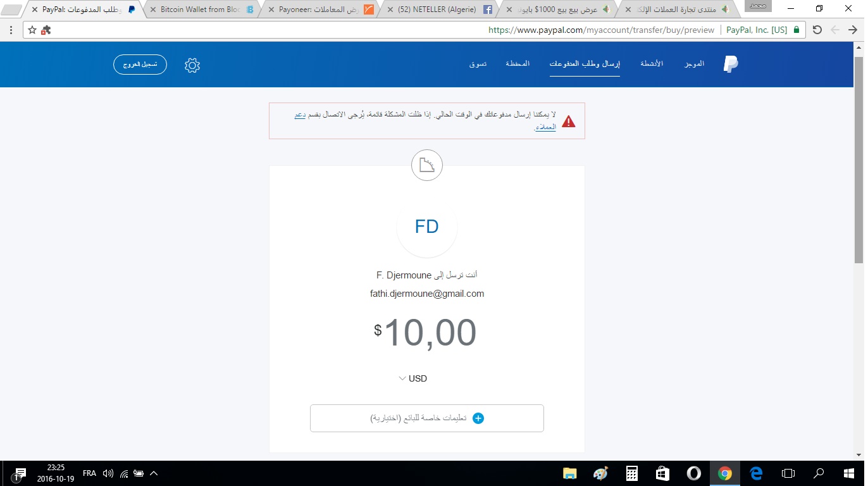The image size is (868, 486).
Task: Open the Calculator icon in the taskbar
Action: (631, 473)
